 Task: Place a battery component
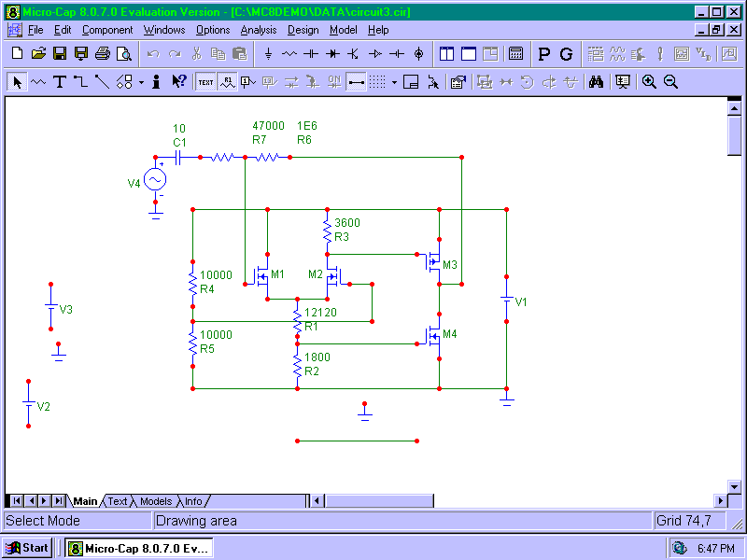[397, 53]
